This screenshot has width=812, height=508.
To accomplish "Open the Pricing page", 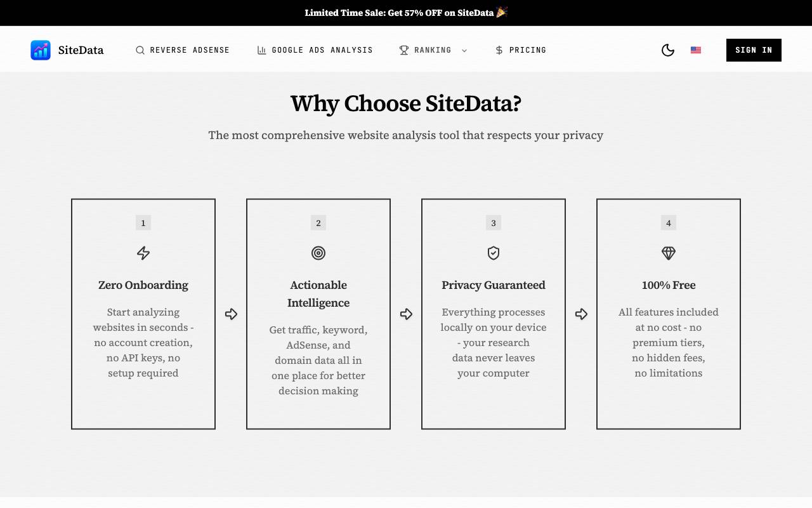I will tap(521, 50).
